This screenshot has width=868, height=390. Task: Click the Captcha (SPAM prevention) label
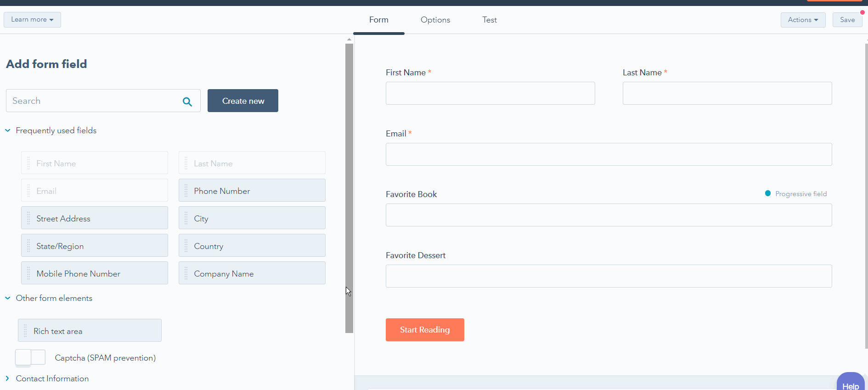pos(105,358)
